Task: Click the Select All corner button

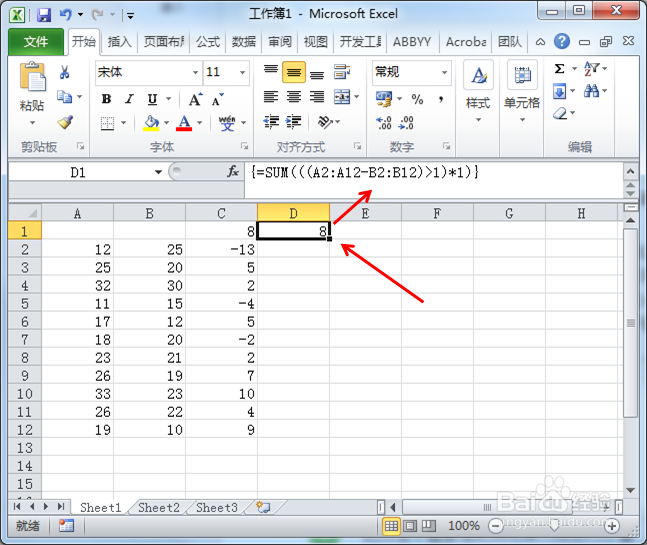Action: pos(25,213)
